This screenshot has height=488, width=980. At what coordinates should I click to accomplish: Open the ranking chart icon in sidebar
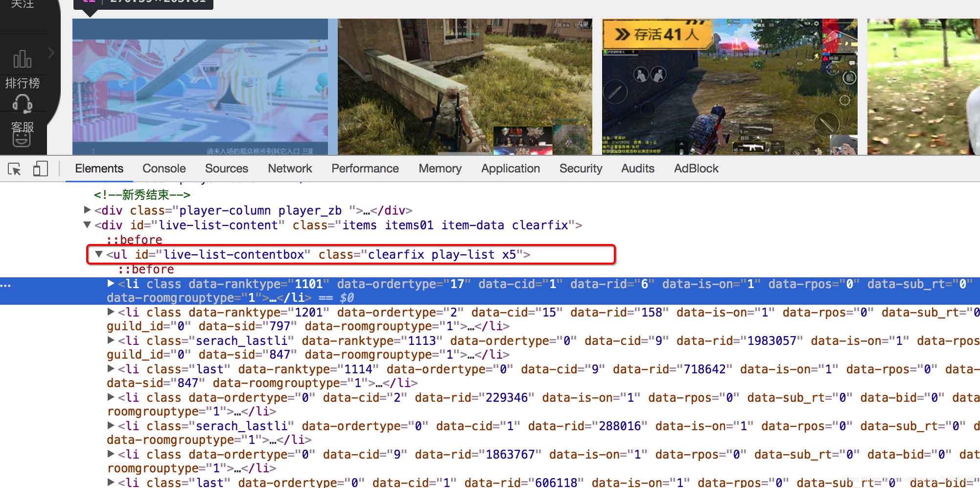22,59
